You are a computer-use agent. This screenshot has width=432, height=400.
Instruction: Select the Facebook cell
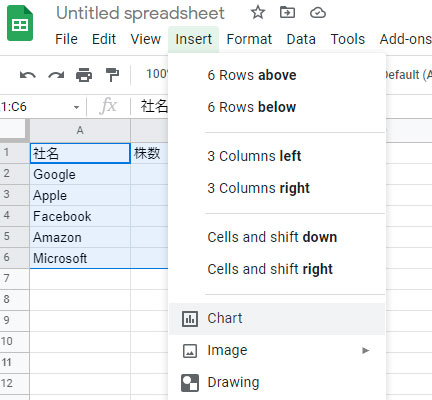coord(80,216)
